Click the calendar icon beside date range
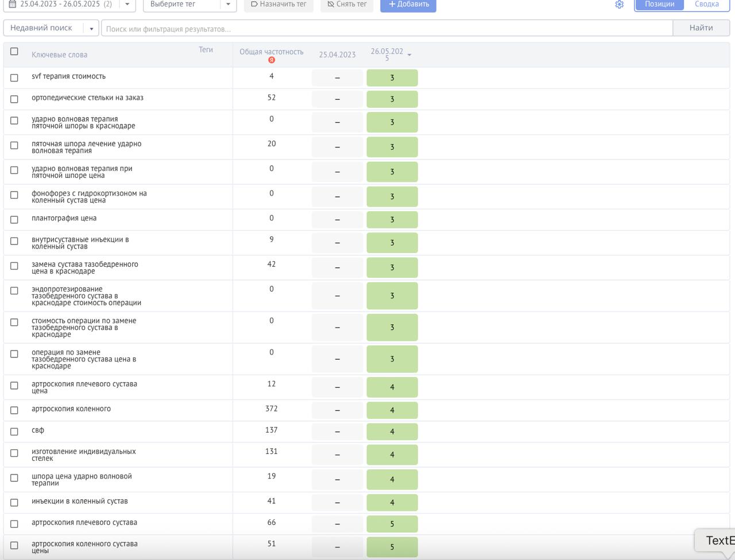Image resolution: width=735 pixels, height=560 pixels. [x=12, y=4]
